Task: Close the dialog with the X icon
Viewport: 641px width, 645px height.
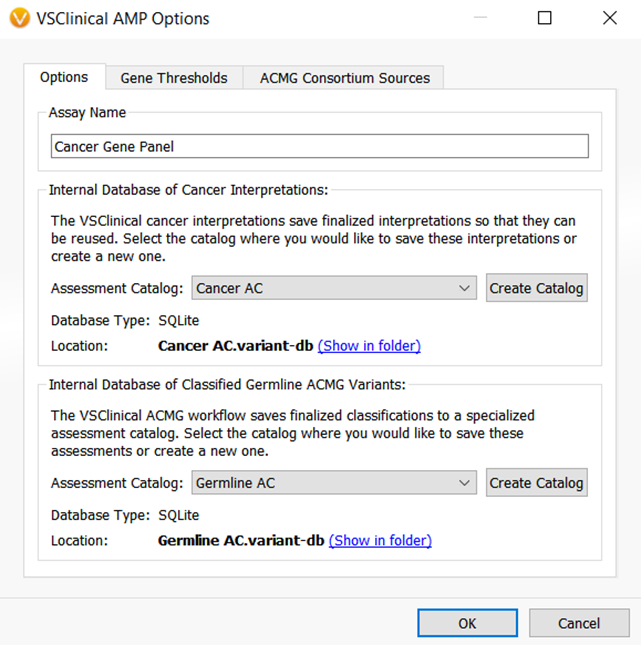Action: tap(609, 18)
